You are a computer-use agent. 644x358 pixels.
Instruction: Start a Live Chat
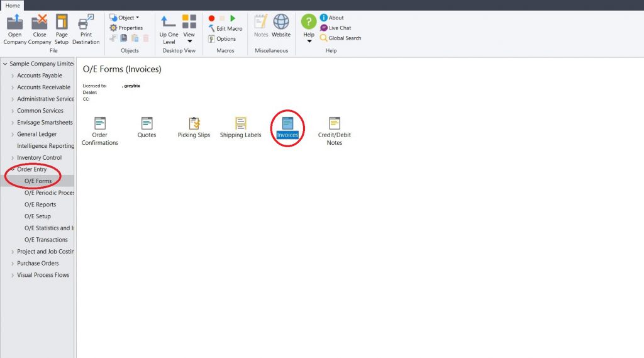(x=336, y=28)
